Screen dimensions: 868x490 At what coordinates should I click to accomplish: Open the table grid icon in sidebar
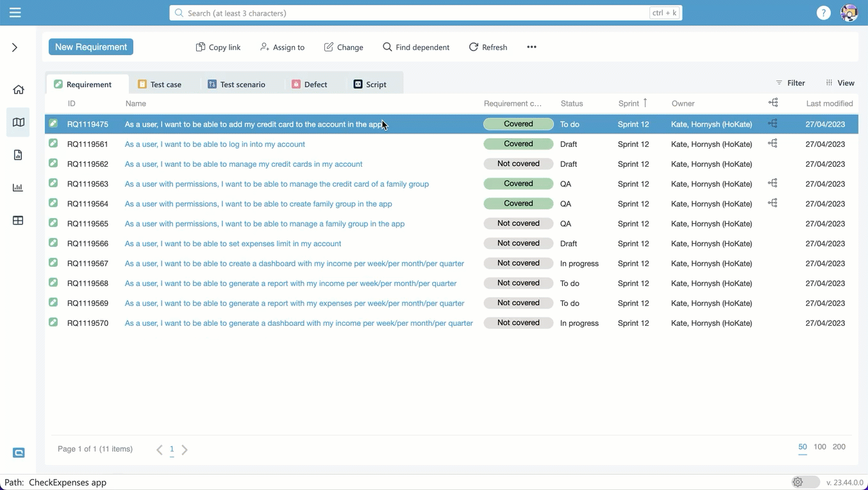point(18,221)
